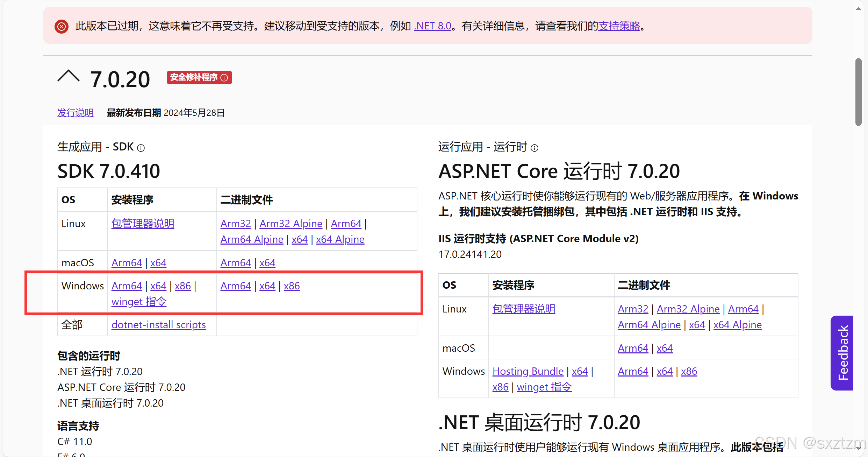
Task: Download SDK Linux Arm64 Alpine binary
Action: click(252, 239)
